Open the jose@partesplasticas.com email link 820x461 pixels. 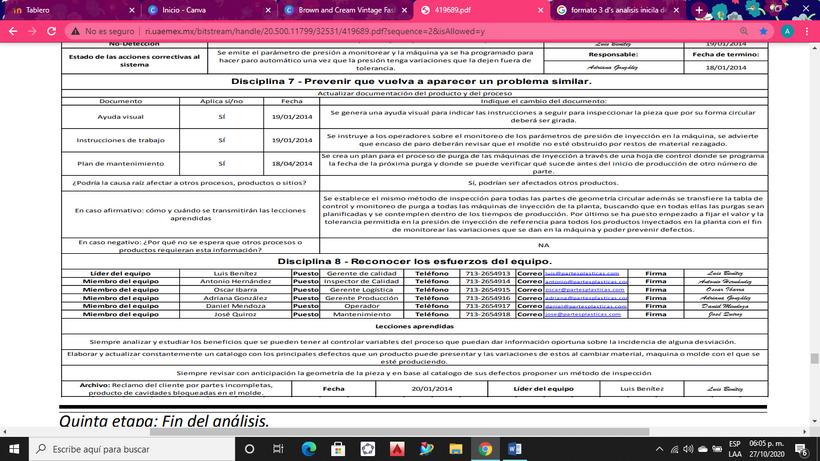tap(583, 315)
